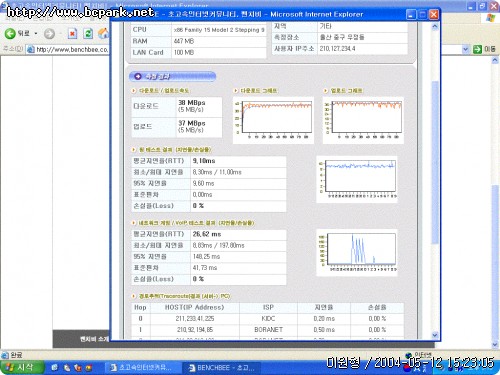Click popup scrollbar up arrow
Screen dimensions: 500x375
tap(435, 26)
